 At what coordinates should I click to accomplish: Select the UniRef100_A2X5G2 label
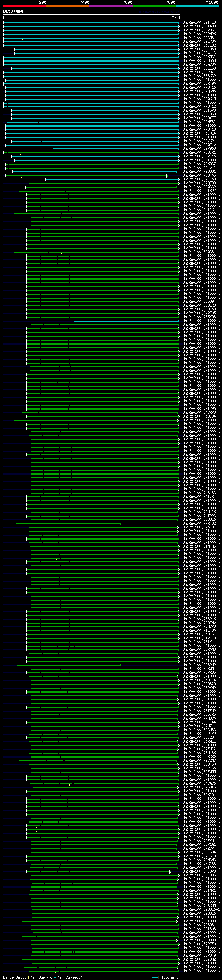click(x=199, y=57)
